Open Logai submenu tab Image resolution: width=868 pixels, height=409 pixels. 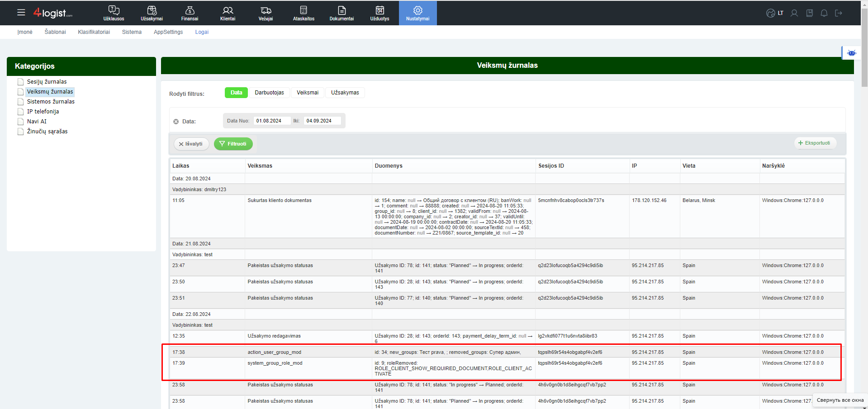202,32
